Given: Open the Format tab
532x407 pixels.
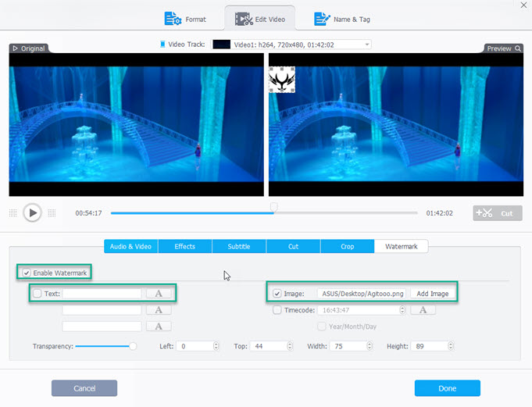Looking at the screenshot, I should (x=185, y=19).
